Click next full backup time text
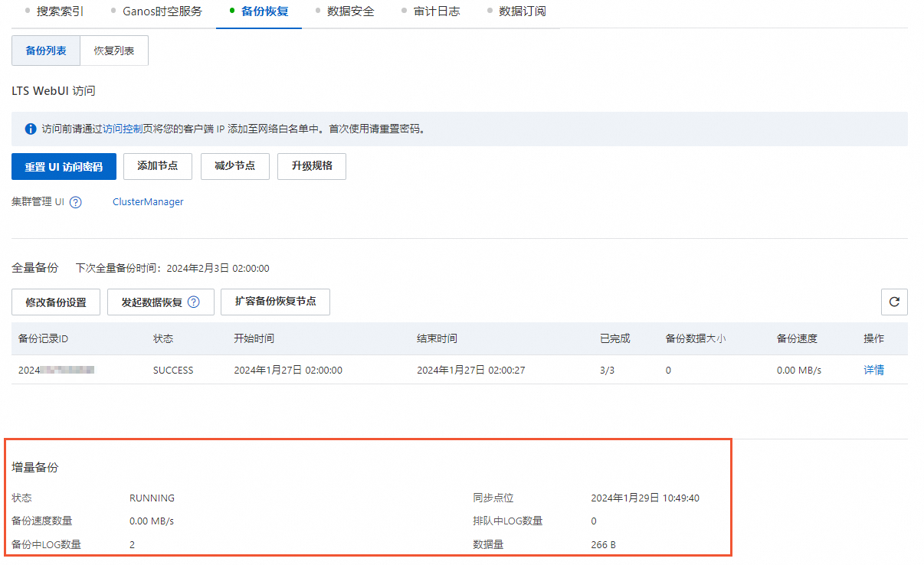 click(172, 269)
